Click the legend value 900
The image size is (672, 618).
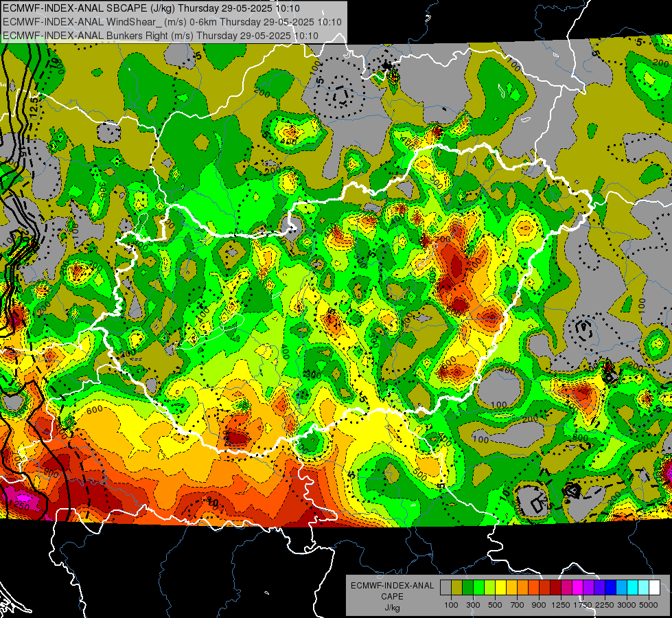click(x=539, y=605)
